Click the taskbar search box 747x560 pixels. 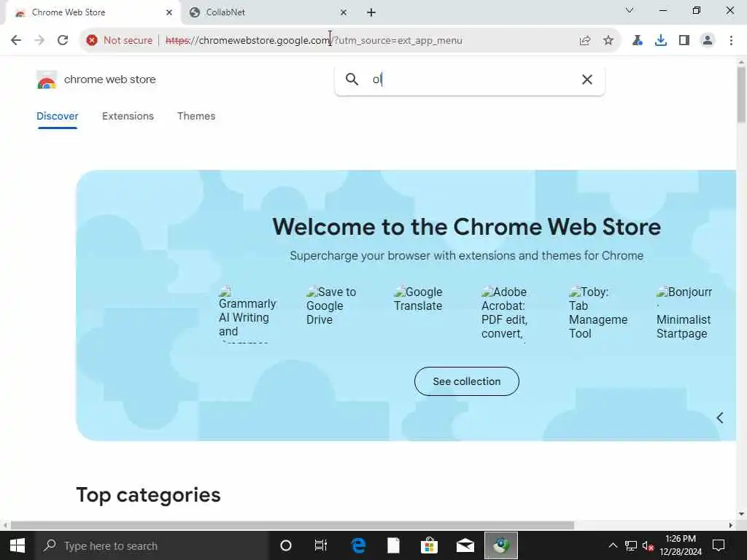pos(152,545)
